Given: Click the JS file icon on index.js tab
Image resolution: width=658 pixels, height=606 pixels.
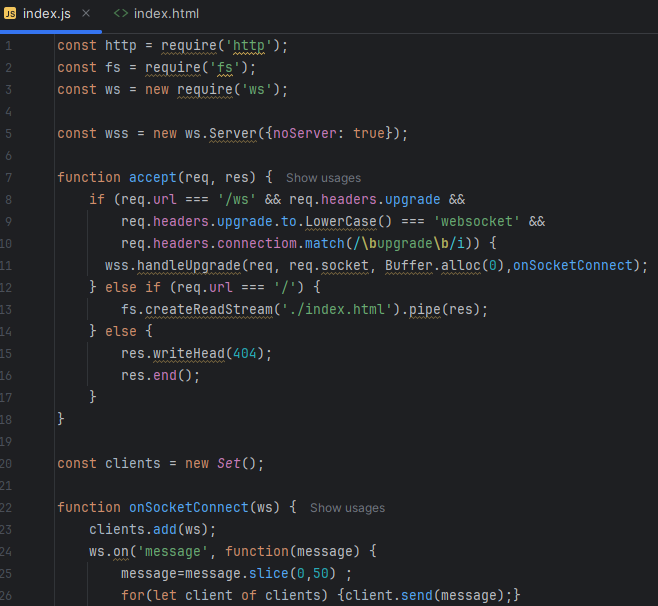Looking at the screenshot, I should [x=11, y=14].
